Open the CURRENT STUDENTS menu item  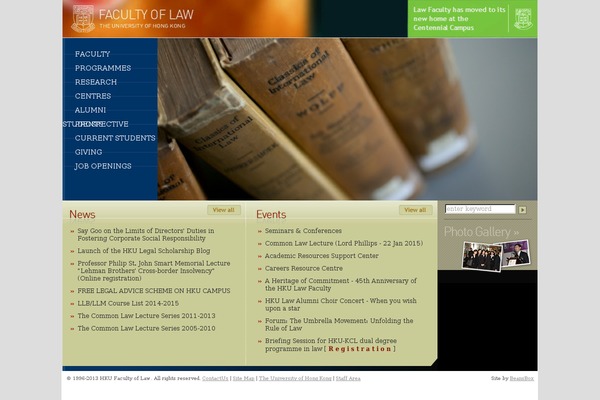click(x=115, y=138)
